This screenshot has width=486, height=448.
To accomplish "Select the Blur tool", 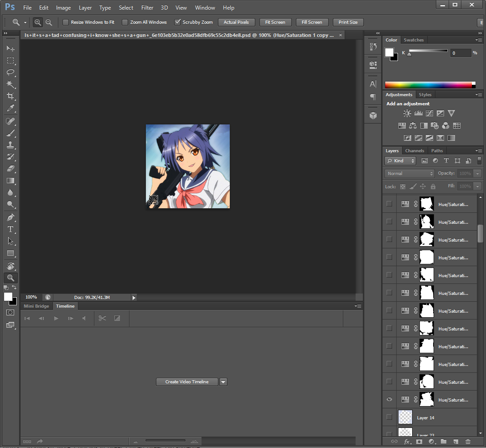I will click(x=10, y=192).
